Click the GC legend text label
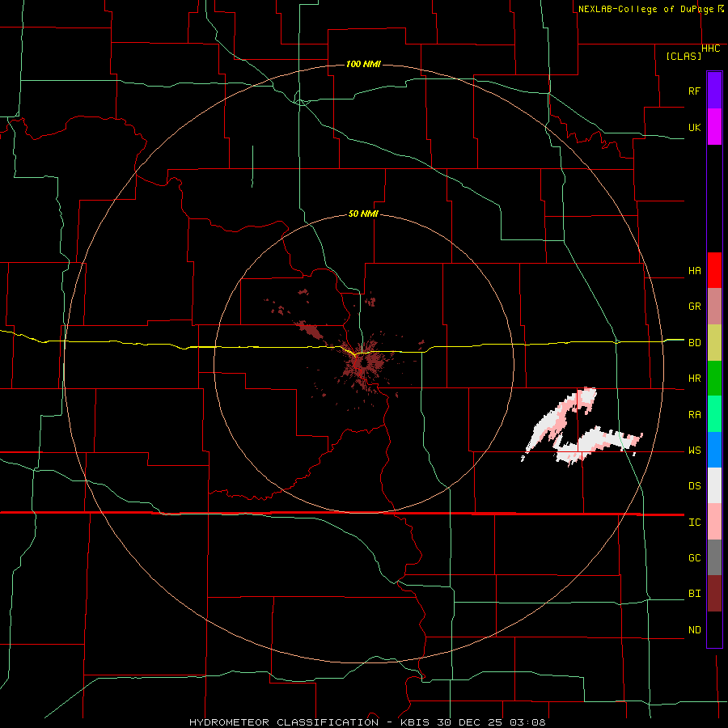The width and height of the screenshot is (728, 728). coord(694,558)
